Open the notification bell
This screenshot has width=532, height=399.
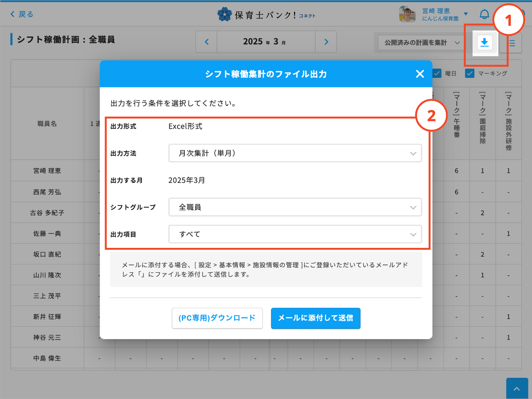pyautogui.click(x=484, y=14)
